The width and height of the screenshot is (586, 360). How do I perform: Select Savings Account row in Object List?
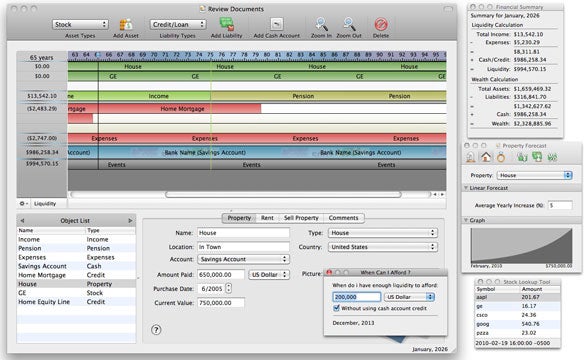(76, 266)
